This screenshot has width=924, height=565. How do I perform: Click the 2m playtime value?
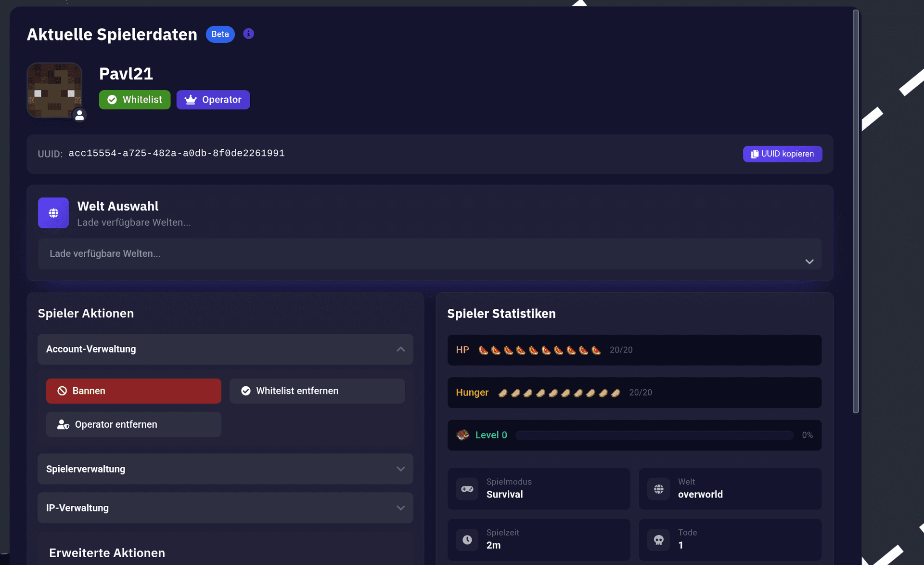(494, 545)
